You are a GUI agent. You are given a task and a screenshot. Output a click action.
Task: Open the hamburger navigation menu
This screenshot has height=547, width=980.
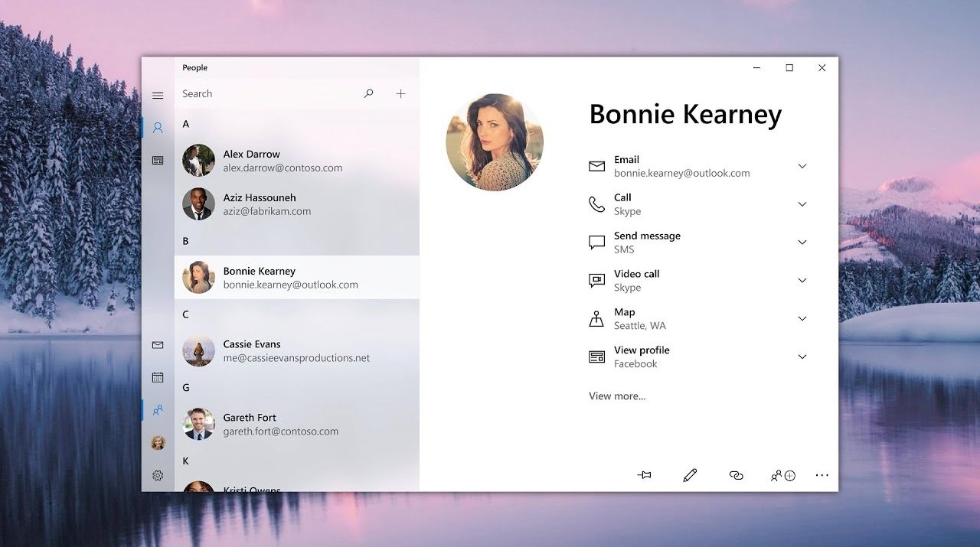(x=158, y=96)
